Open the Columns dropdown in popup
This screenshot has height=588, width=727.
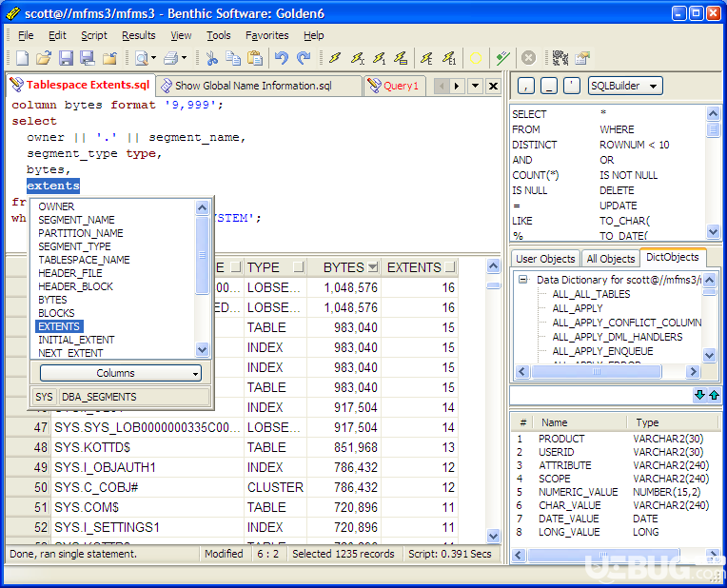click(x=121, y=373)
